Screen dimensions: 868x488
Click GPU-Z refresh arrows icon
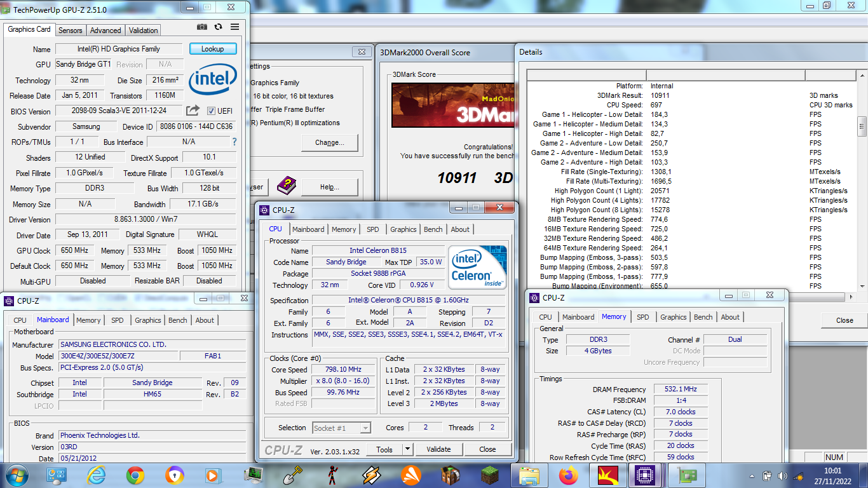tap(218, 27)
